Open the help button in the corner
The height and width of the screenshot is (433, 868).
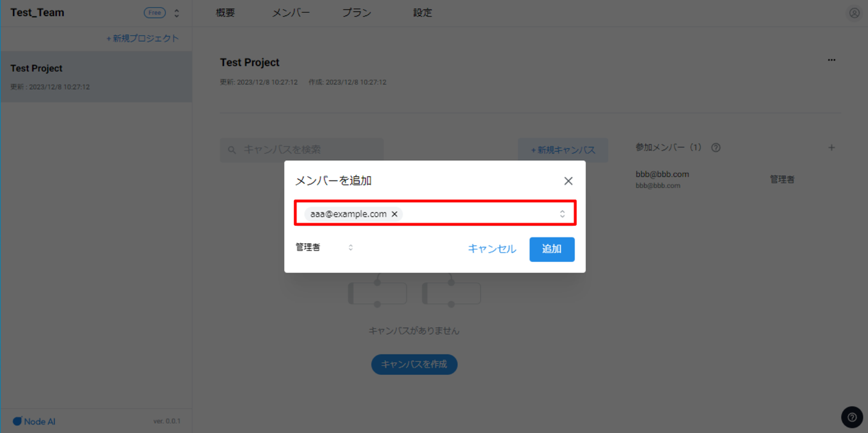click(852, 417)
